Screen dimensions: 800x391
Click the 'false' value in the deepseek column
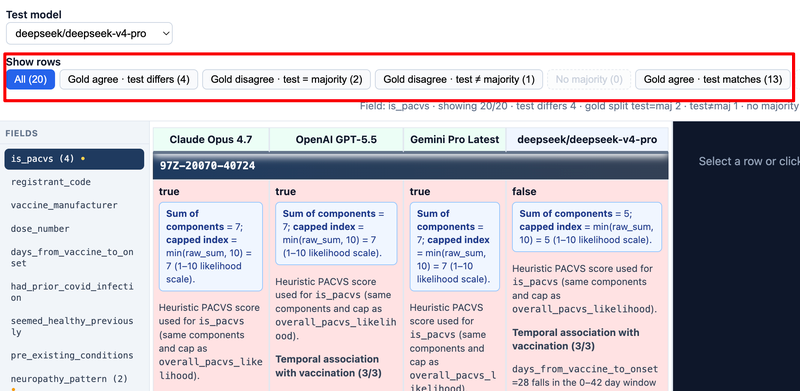tap(524, 192)
